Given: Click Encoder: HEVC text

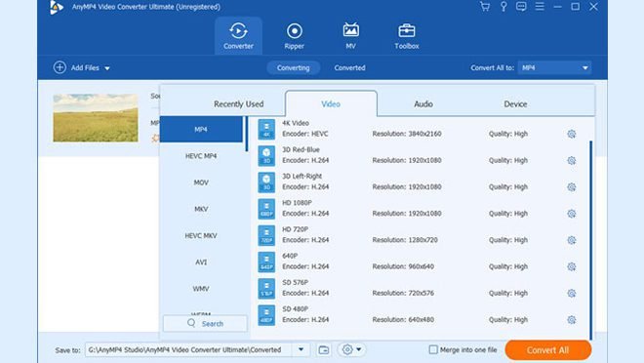Looking at the screenshot, I should point(305,134).
